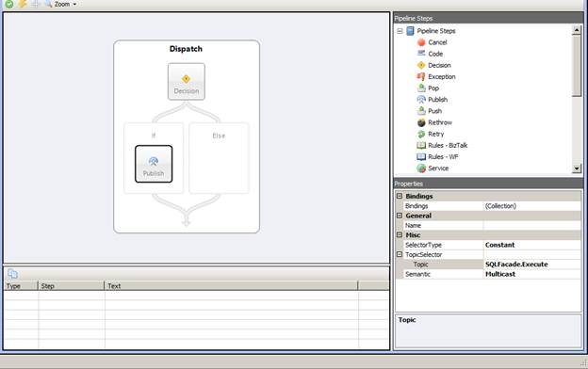Viewport: 588px width, 369px height.
Task: Open the Zoom dropdown in the toolbar
Action: click(x=74, y=4)
